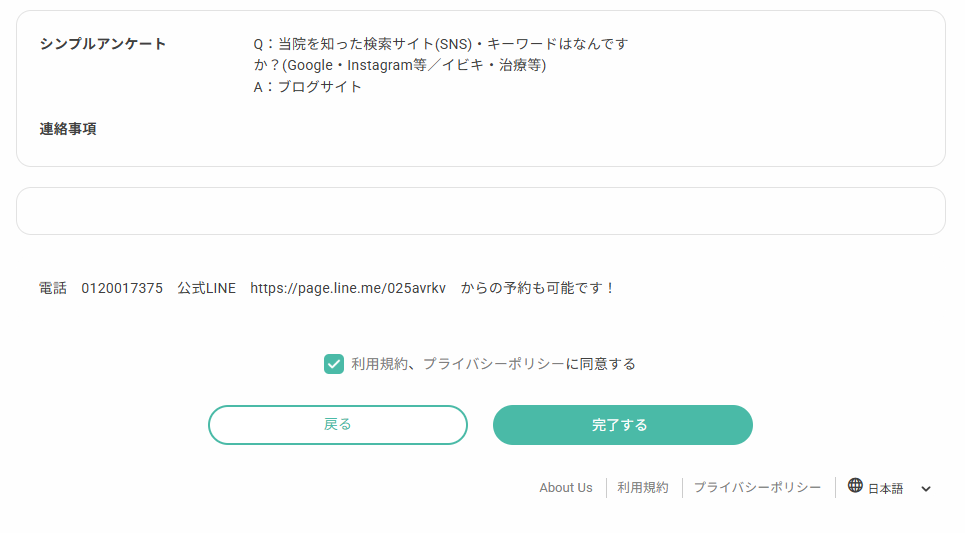Open the 利用規約 footer link

[x=643, y=488]
